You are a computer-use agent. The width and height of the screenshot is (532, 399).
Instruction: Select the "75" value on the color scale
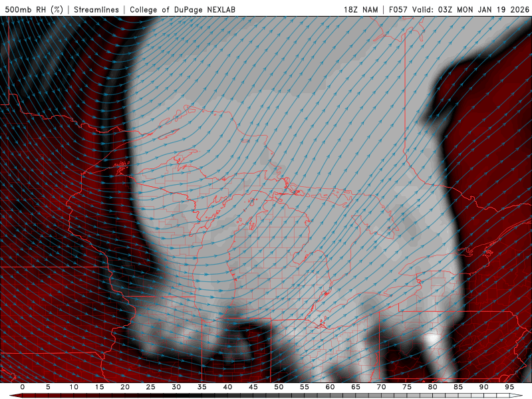(406, 387)
